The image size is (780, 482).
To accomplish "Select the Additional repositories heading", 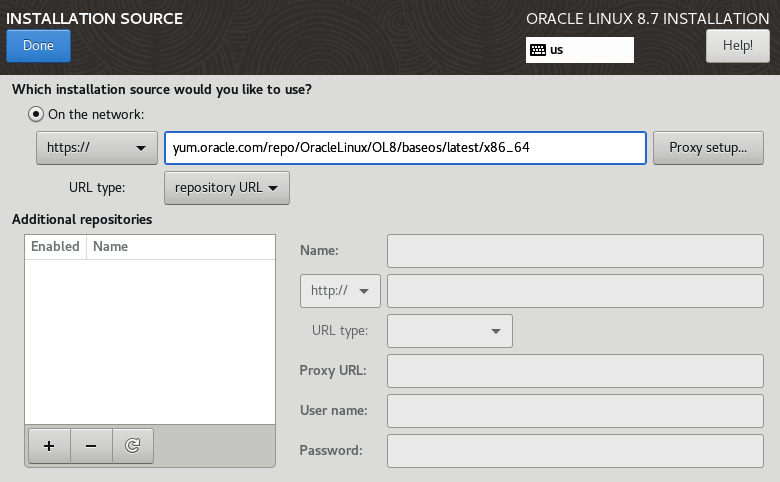I will pos(82,219).
